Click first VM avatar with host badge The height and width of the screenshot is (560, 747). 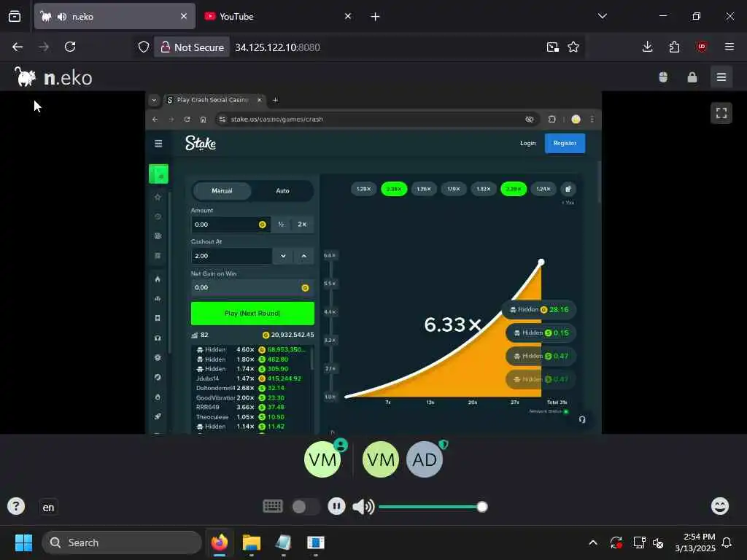click(x=322, y=459)
